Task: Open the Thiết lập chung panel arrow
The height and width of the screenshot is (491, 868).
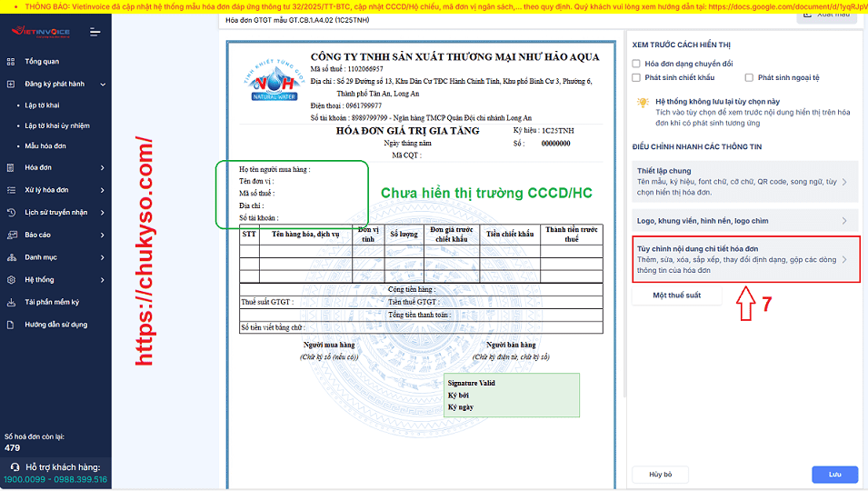Action: pyautogui.click(x=844, y=182)
